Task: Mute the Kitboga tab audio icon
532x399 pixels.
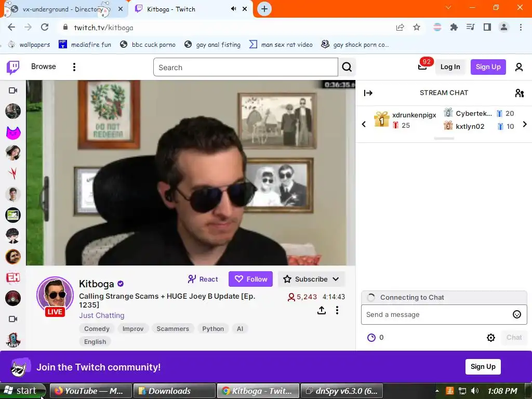Action: click(233, 9)
